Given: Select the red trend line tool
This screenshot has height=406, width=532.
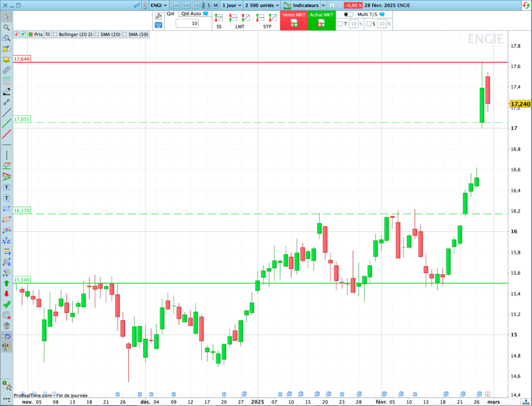Looking at the screenshot, I should tap(6, 135).
